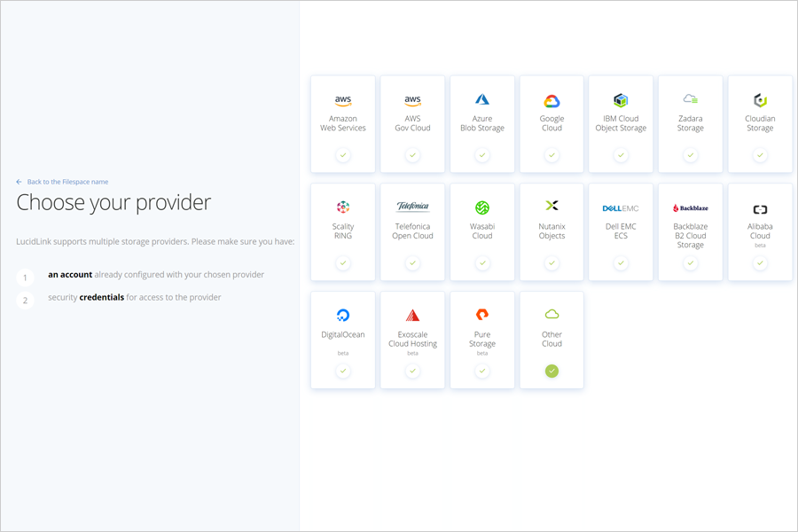Select the Amazon Web Services checkmark
This screenshot has width=798, height=532.
pos(343,155)
